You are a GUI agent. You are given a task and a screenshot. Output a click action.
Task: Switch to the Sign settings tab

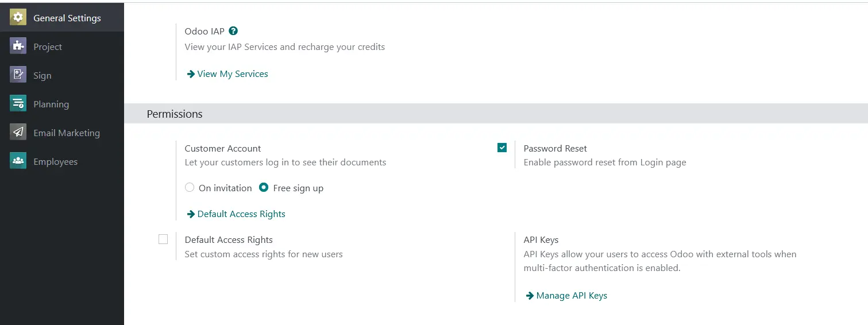(x=62, y=75)
